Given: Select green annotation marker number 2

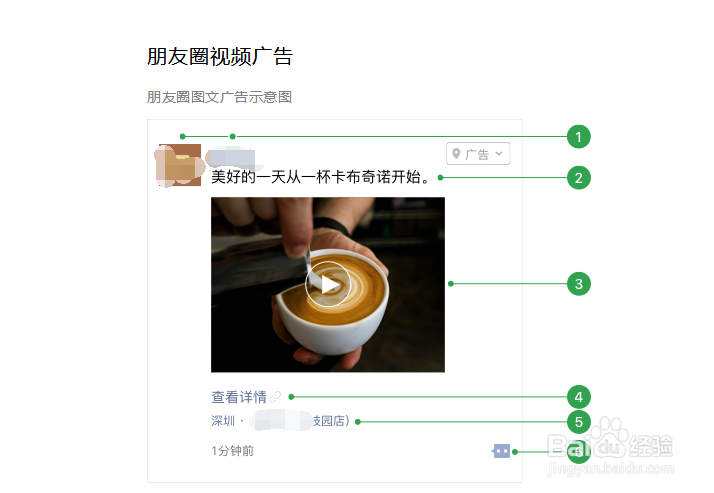Looking at the screenshot, I should point(578,178).
